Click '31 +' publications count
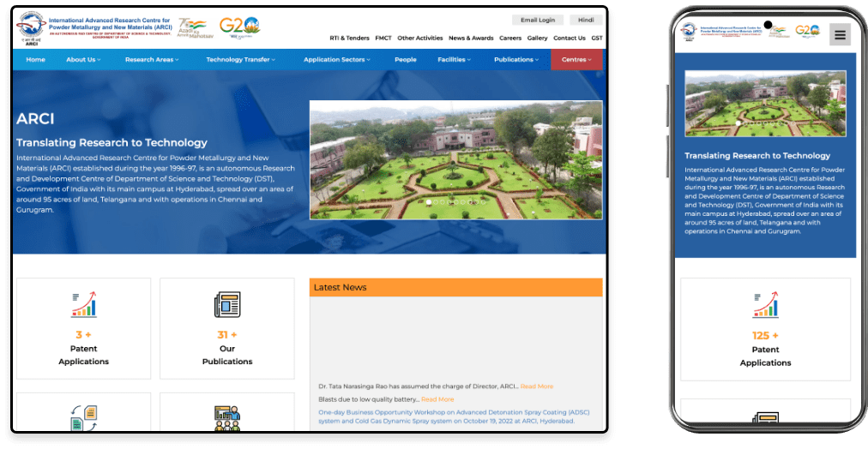 [227, 334]
